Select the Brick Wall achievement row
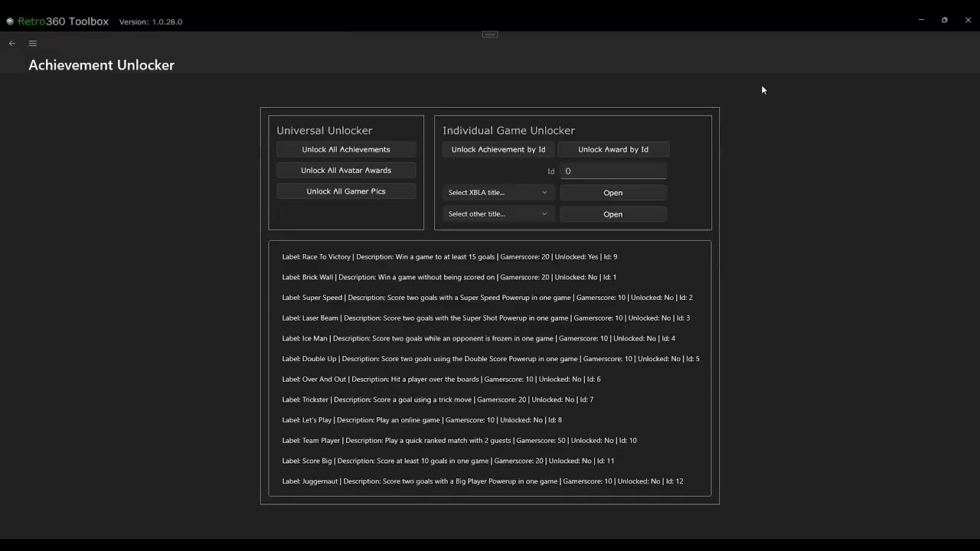 coord(490,277)
